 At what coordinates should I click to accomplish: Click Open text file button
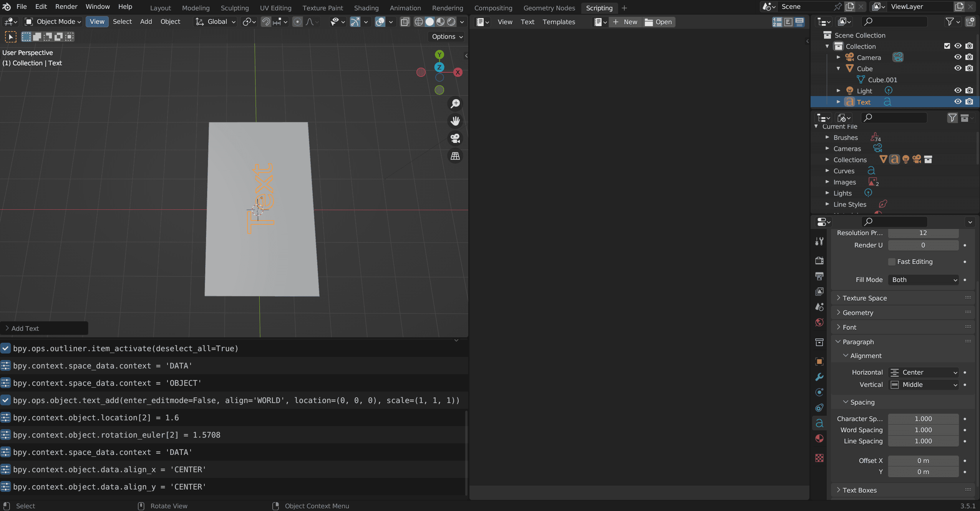[659, 22]
